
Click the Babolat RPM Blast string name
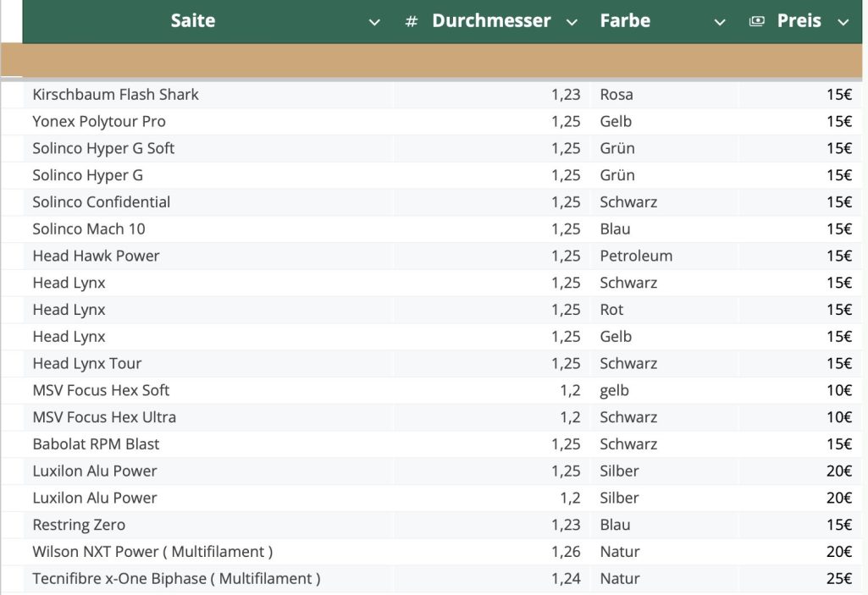tap(96, 444)
